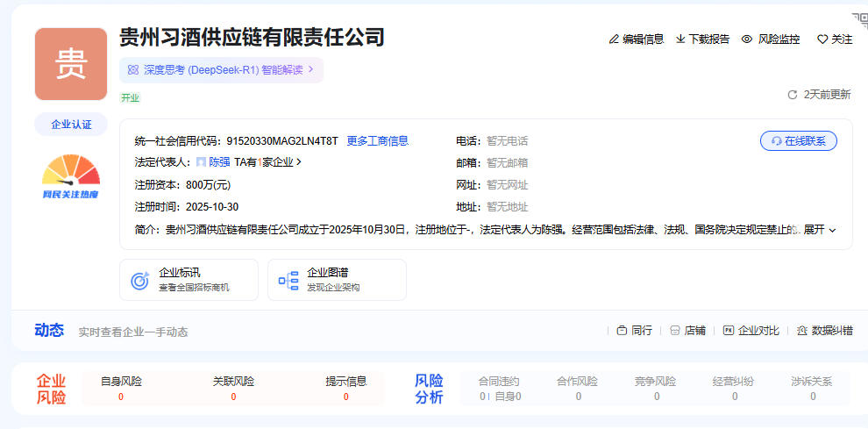Select 提示信息 risk item

click(x=346, y=388)
